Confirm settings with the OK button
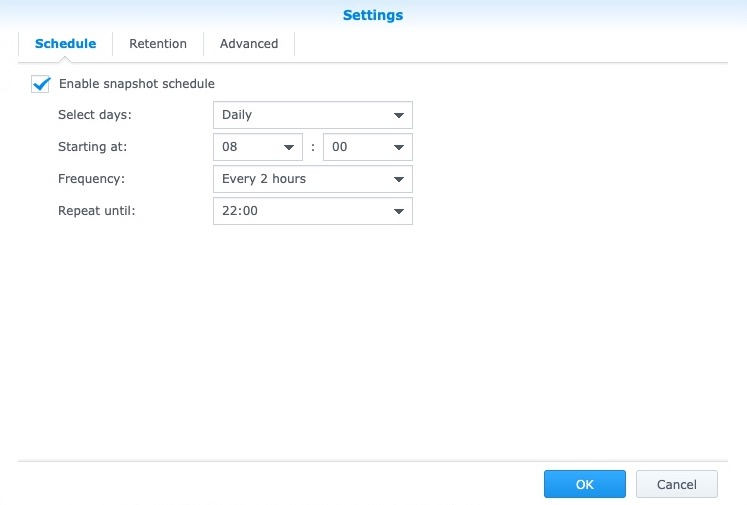Image resolution: width=747 pixels, height=505 pixels. (585, 484)
